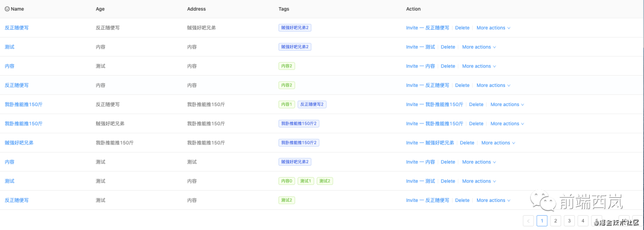Delete the row tagged 内容0
Image resolution: width=644 pixels, height=230 pixels.
pyautogui.click(x=448, y=181)
